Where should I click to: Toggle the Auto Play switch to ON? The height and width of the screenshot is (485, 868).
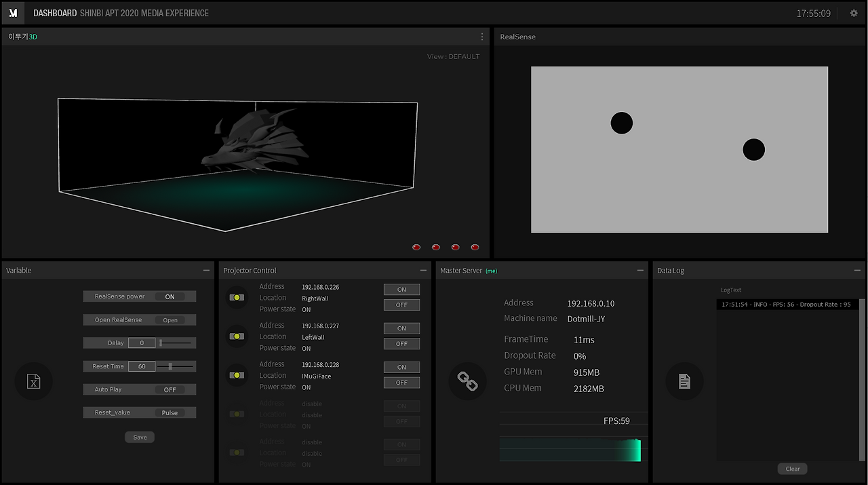point(171,389)
